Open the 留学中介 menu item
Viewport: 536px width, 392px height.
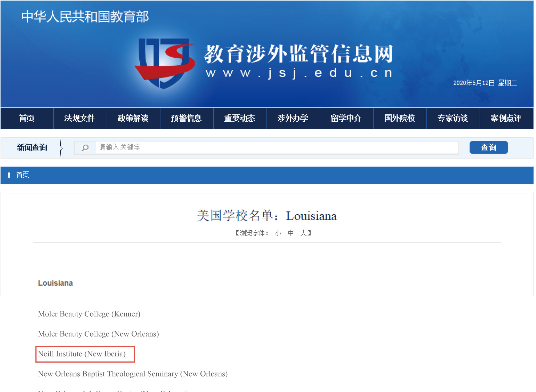tap(346, 118)
